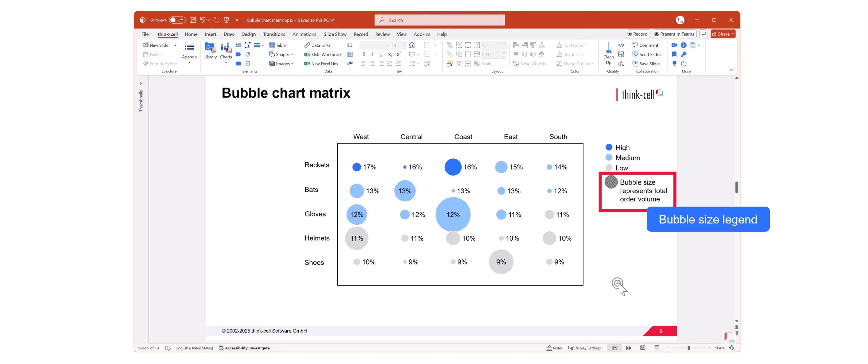Image resolution: width=868 pixels, height=364 pixels.
Task: Open the Transitions tab
Action: (x=274, y=34)
